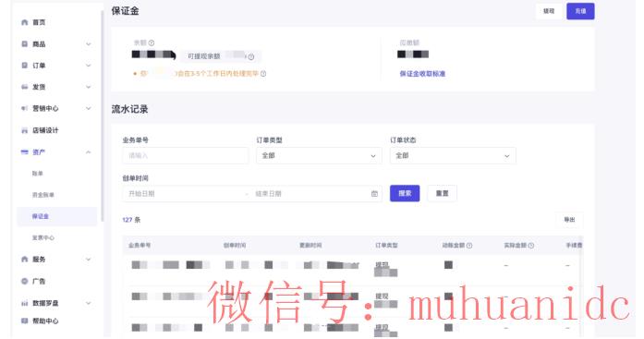Click the 首页 home icon in sidebar

coord(25,22)
